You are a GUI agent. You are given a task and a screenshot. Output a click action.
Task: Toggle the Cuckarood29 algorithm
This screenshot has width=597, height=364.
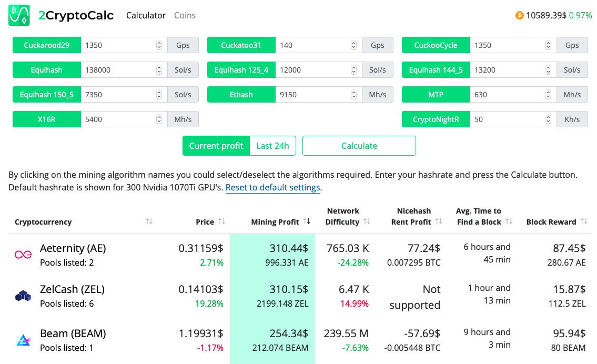click(x=47, y=45)
